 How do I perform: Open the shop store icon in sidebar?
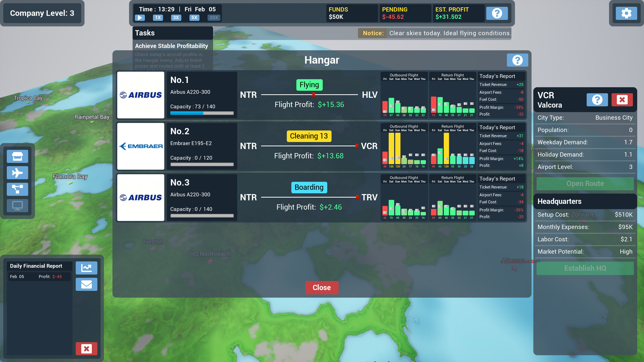pos(17,156)
